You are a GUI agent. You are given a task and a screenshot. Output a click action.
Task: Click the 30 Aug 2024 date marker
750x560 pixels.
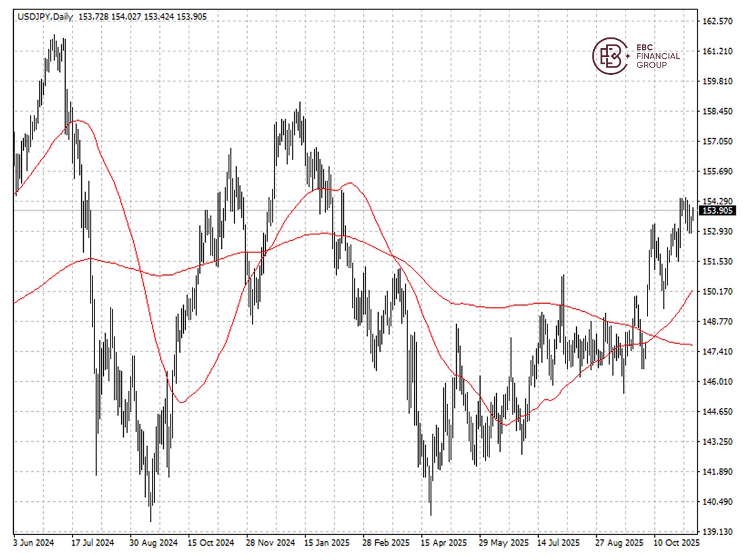(151, 542)
